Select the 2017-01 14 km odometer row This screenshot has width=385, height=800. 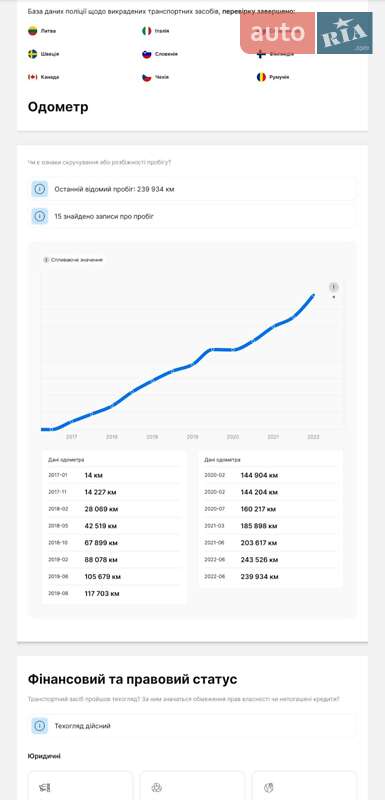click(114, 475)
